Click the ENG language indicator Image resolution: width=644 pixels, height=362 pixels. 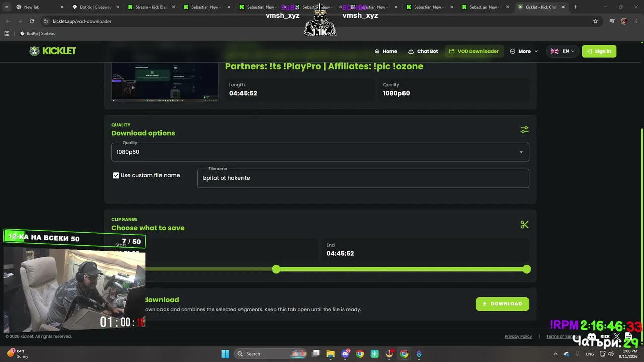coord(590,354)
